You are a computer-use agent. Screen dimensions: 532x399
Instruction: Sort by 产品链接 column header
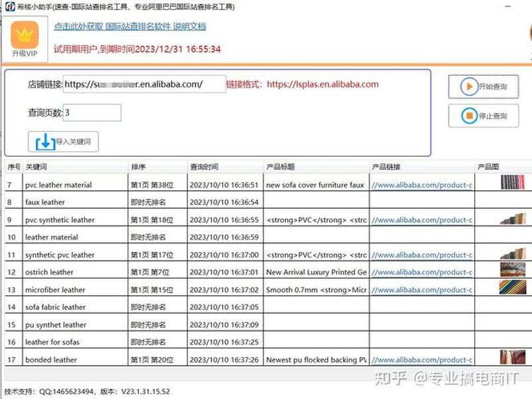[x=422, y=167]
